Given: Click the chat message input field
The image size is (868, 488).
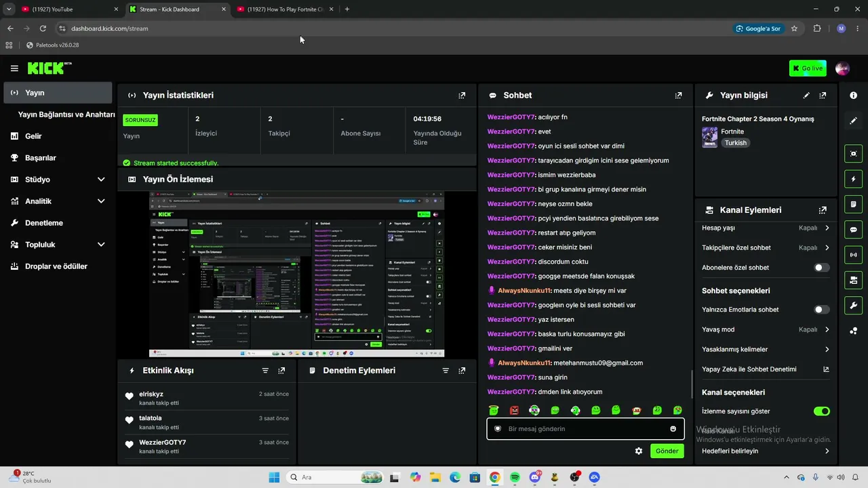Looking at the screenshot, I should pos(585,429).
